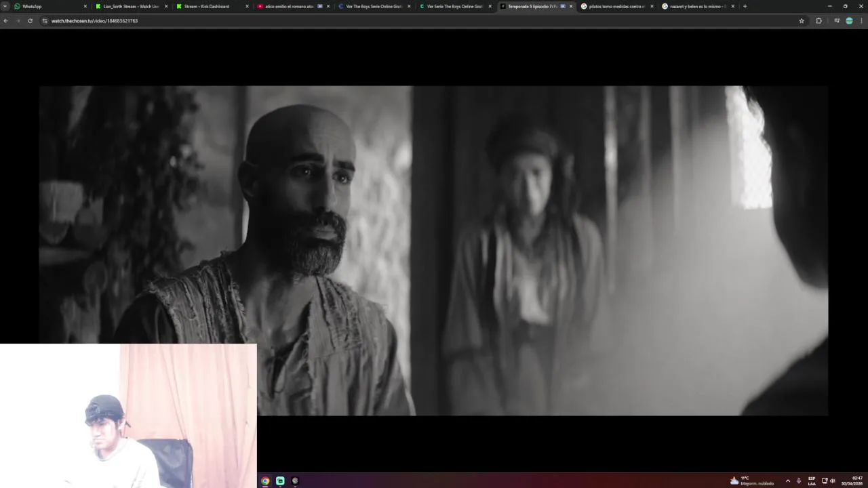Close the 'pilatos tomo medidas' tab

click(x=652, y=6)
